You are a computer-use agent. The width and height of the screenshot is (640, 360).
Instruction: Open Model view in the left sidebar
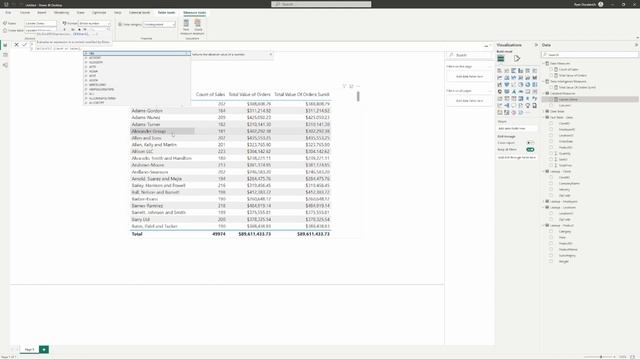(x=5, y=65)
